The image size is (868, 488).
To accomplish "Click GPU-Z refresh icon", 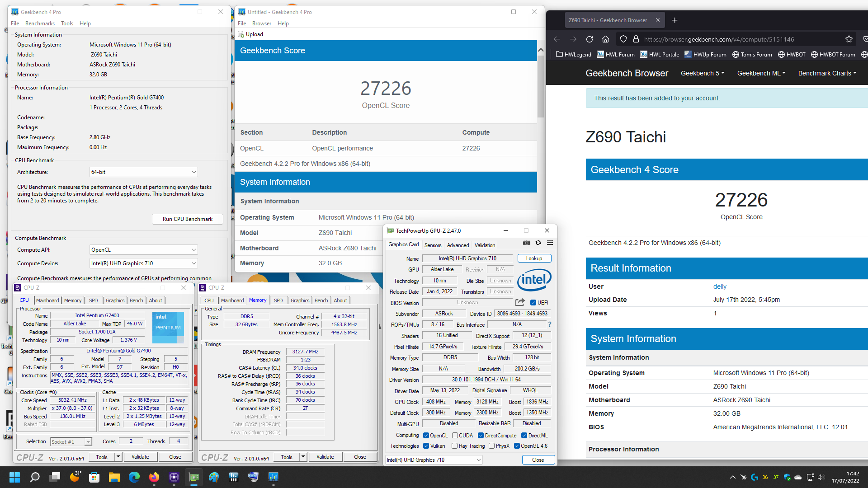I will pyautogui.click(x=538, y=243).
